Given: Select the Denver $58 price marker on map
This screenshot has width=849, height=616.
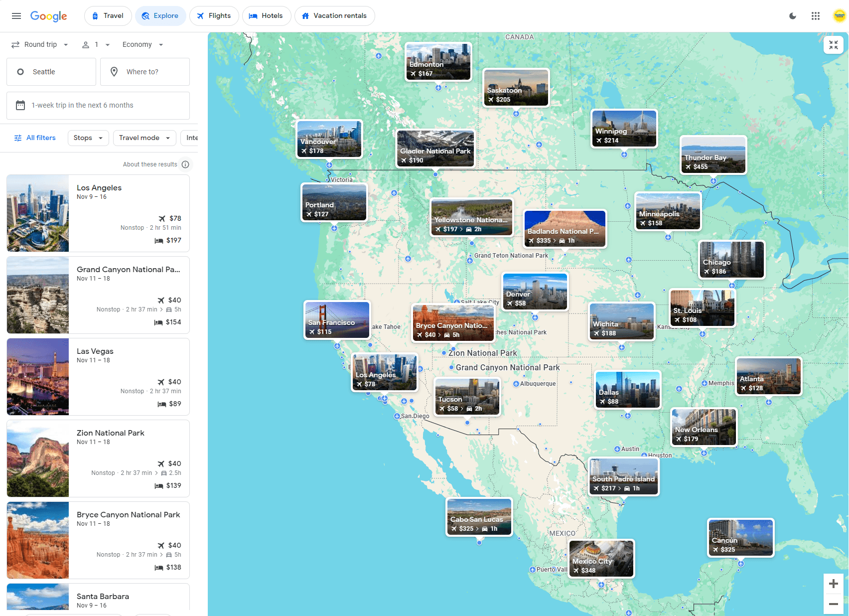Looking at the screenshot, I should click(x=535, y=292).
